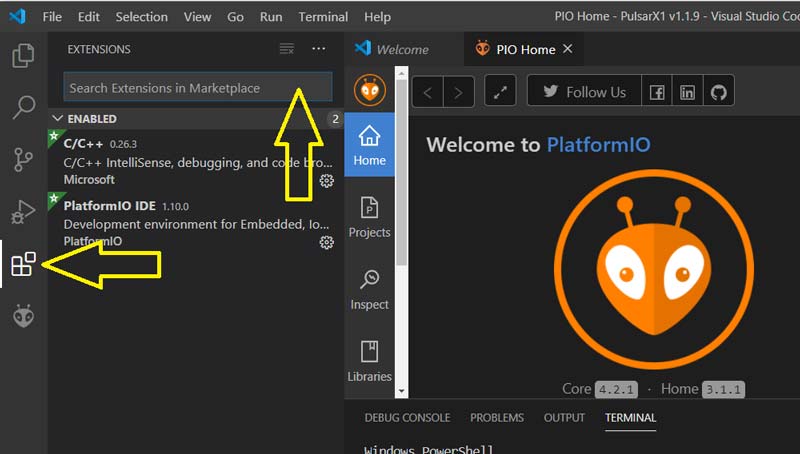
Task: Open the Extensions view icon
Action: [x=23, y=264]
